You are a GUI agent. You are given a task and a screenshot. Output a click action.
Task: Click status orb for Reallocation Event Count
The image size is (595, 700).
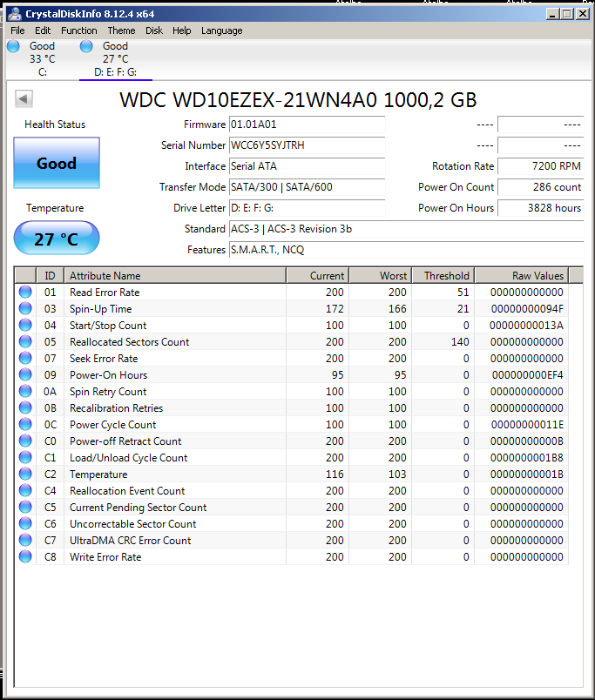click(25, 490)
